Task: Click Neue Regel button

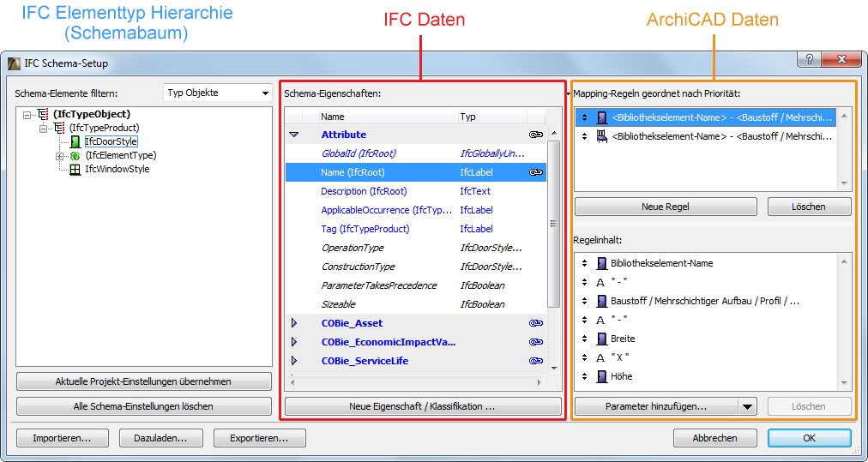Action: (666, 207)
